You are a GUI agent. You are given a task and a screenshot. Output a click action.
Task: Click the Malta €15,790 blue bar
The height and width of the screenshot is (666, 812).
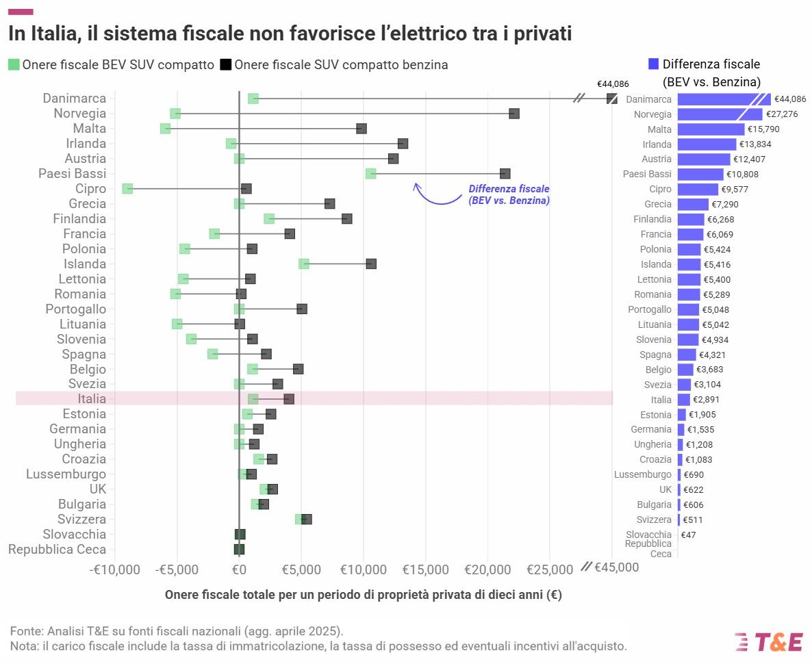(711, 129)
